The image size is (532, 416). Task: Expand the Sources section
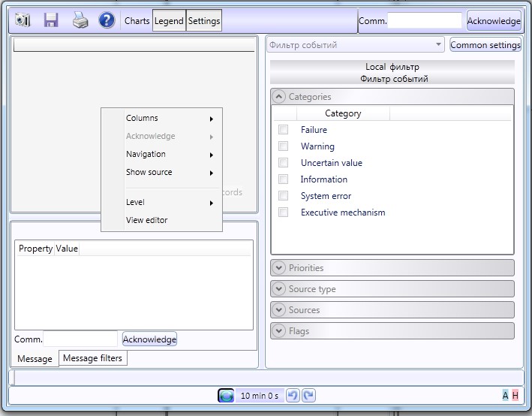pyautogui.click(x=278, y=309)
